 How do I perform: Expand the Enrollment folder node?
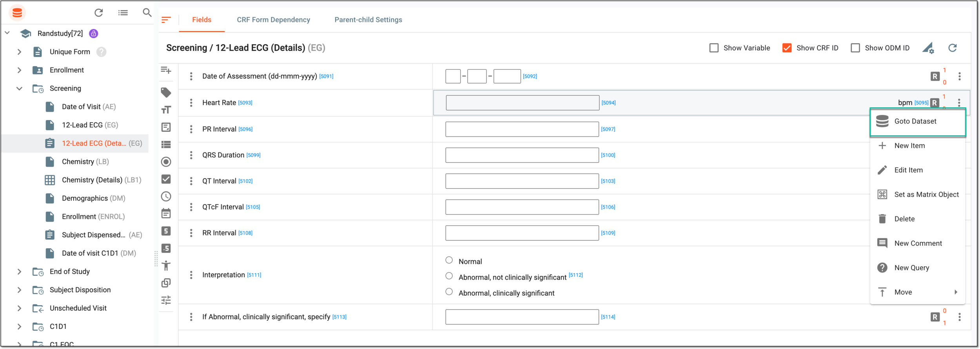coord(19,70)
